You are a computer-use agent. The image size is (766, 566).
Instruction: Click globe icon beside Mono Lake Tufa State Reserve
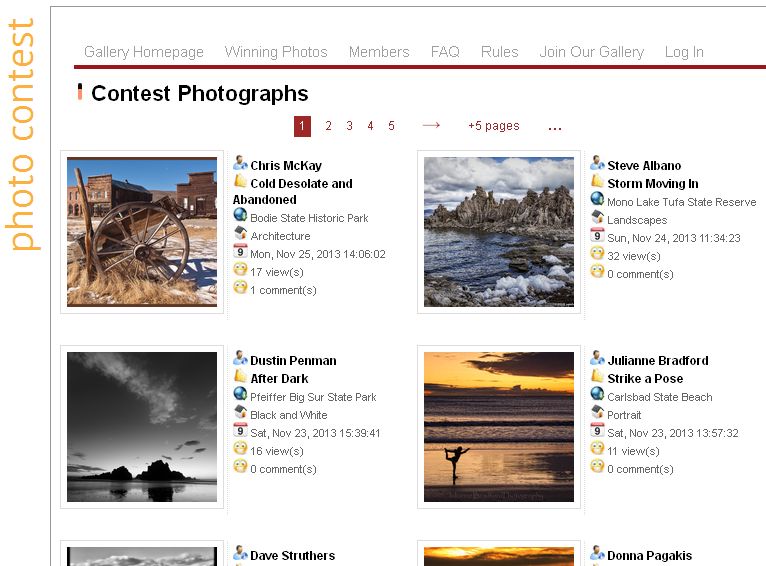[597, 199]
